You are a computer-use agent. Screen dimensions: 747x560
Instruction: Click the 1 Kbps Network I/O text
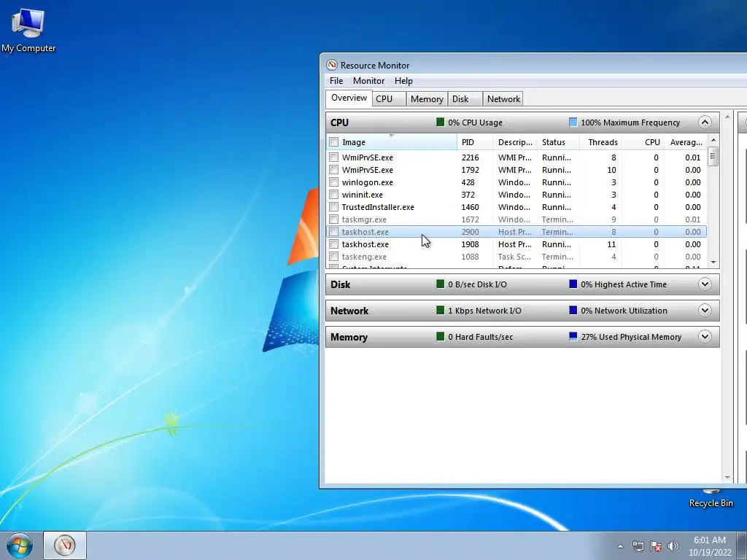pos(484,311)
